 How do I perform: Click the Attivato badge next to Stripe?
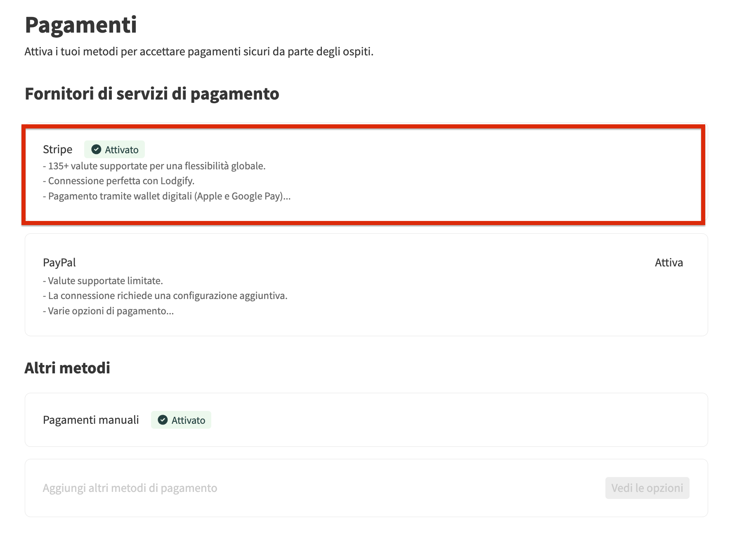click(x=114, y=150)
